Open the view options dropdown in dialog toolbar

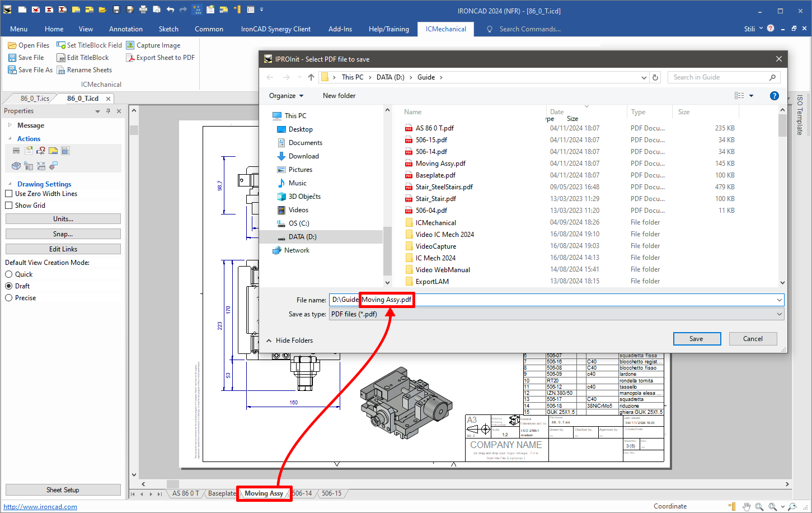pyautogui.click(x=751, y=96)
